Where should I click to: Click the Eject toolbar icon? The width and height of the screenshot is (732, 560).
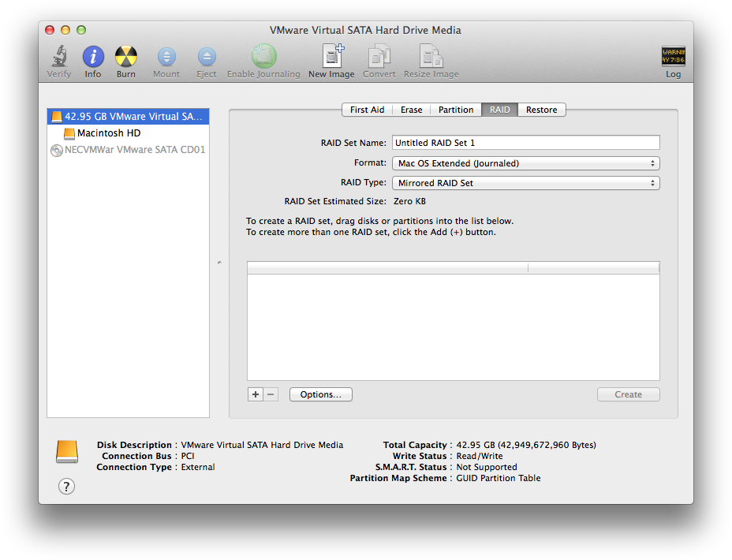[207, 57]
